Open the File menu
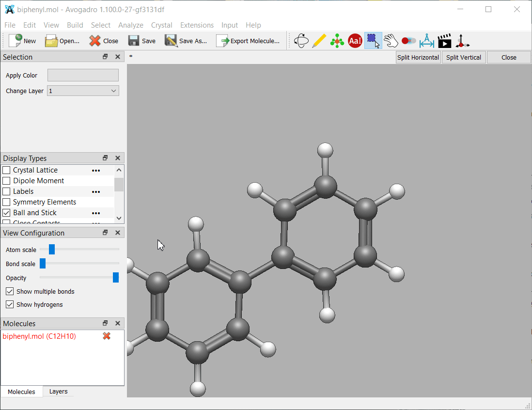This screenshot has width=532, height=410. pyautogui.click(x=10, y=25)
